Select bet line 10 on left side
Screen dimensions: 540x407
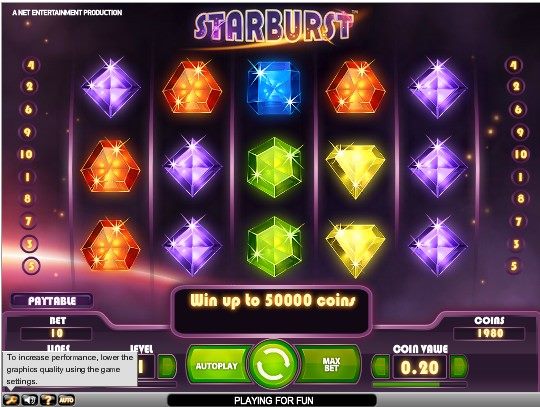27,154
